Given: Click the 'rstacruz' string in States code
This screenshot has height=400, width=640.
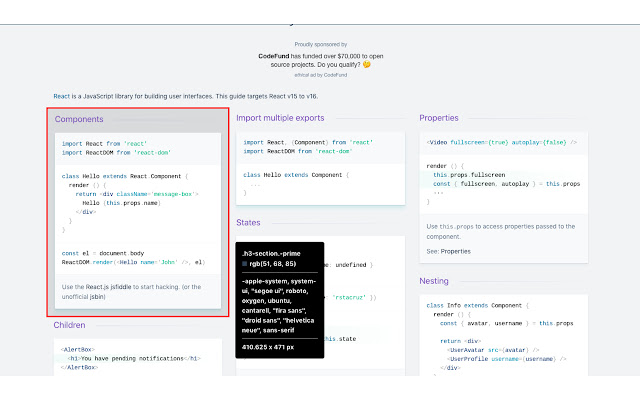Looking at the screenshot, I should coord(349,298).
